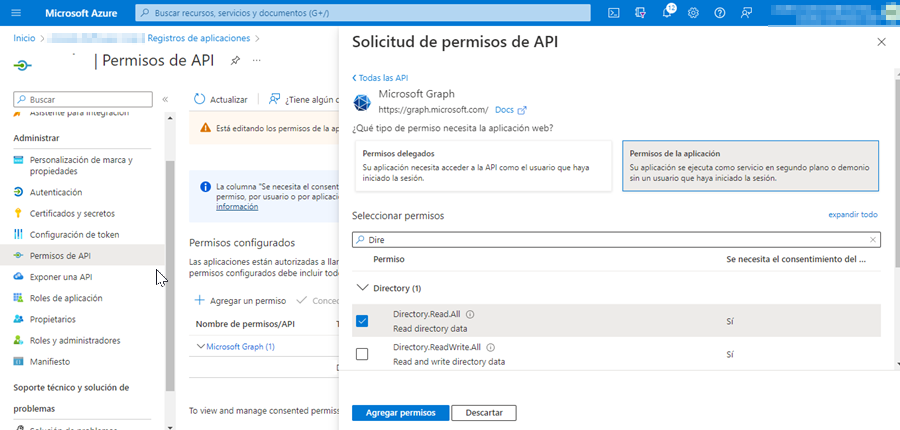Screen dimensions: 900x430
Task: Click Registros de aplicaciones breadcrumb
Action: click(199, 38)
